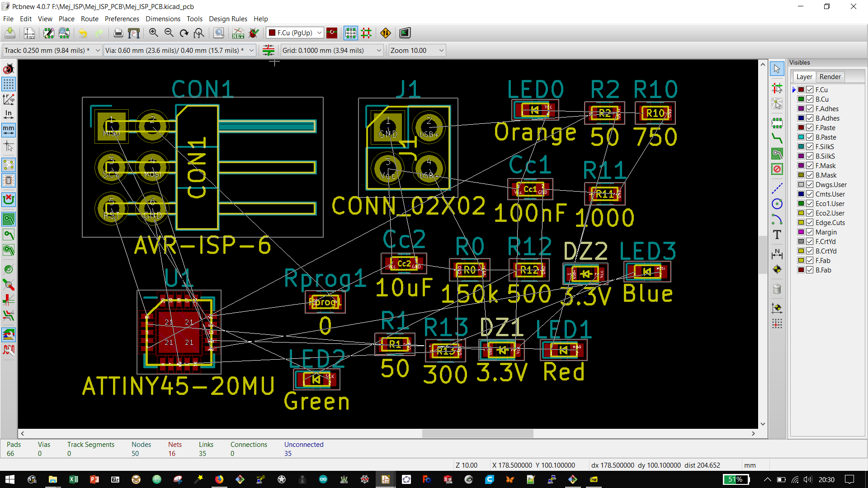
Task: Select the Add dimension tool
Action: 777,254
